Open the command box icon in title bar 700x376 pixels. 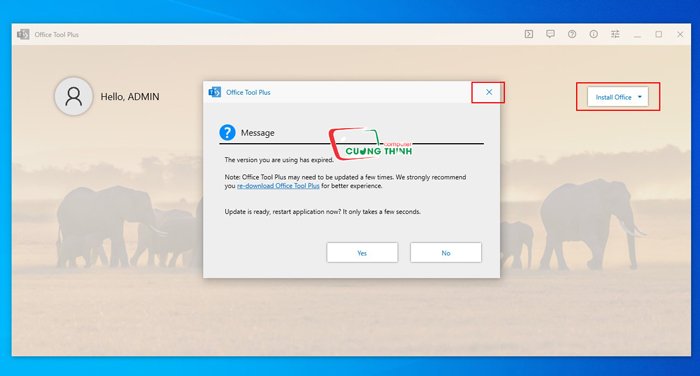coord(529,34)
